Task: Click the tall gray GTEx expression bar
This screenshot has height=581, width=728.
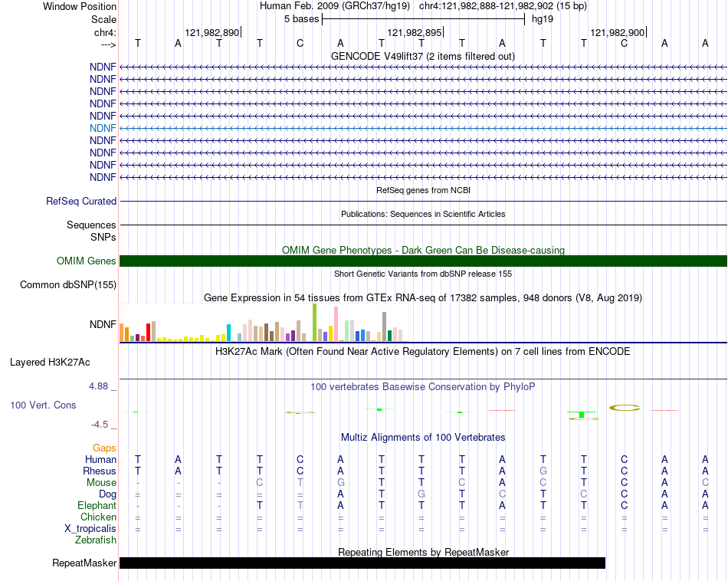Action: [x=384, y=327]
